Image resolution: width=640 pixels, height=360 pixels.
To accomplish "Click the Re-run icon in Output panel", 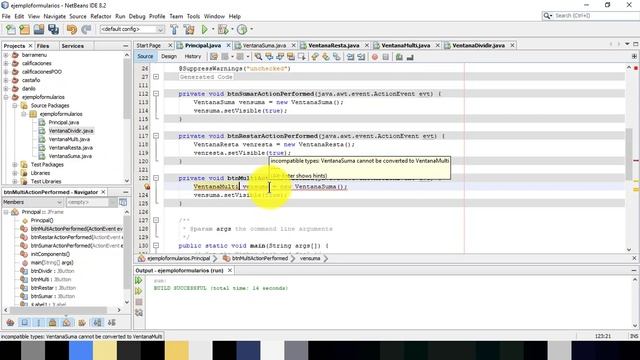I will tap(139, 280).
